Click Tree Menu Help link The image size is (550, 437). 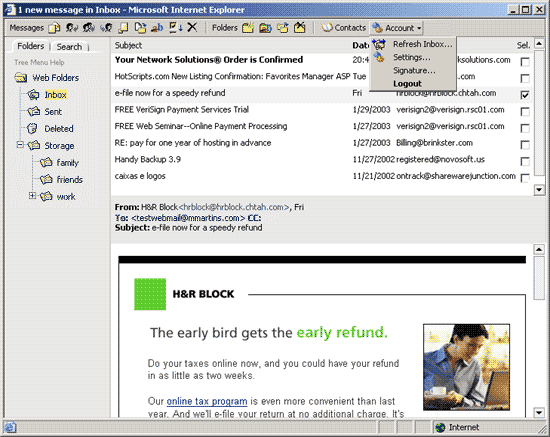(39, 62)
